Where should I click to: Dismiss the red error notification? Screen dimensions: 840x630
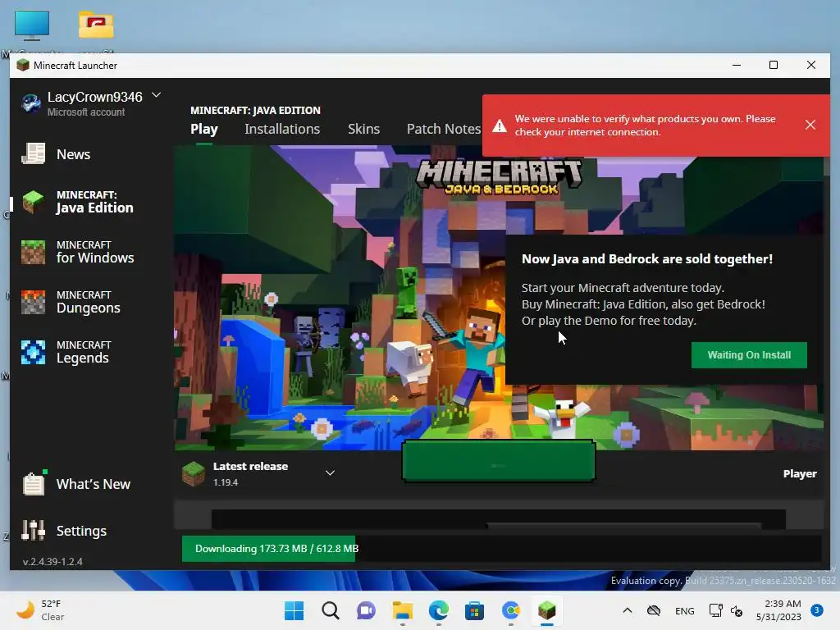(810, 125)
